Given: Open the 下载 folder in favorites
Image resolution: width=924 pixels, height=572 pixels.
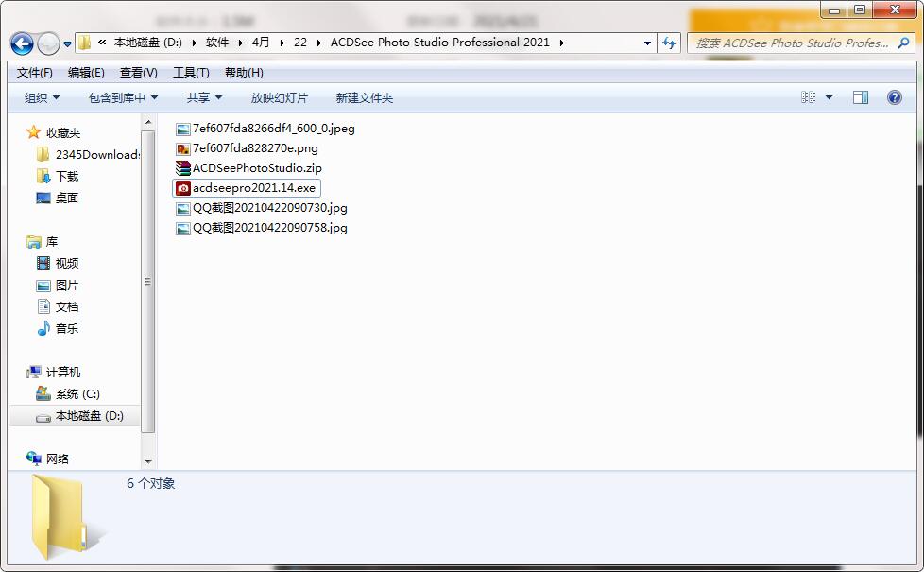Looking at the screenshot, I should 58,176.
